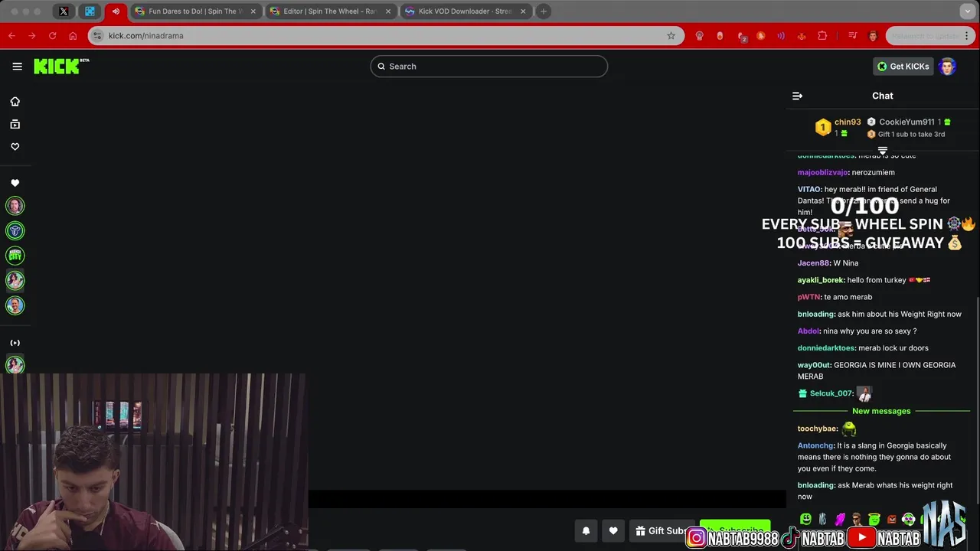Image resolution: width=980 pixels, height=551 pixels.
Task: Collapse the chat panel with the arrow icon
Action: [x=797, y=96]
